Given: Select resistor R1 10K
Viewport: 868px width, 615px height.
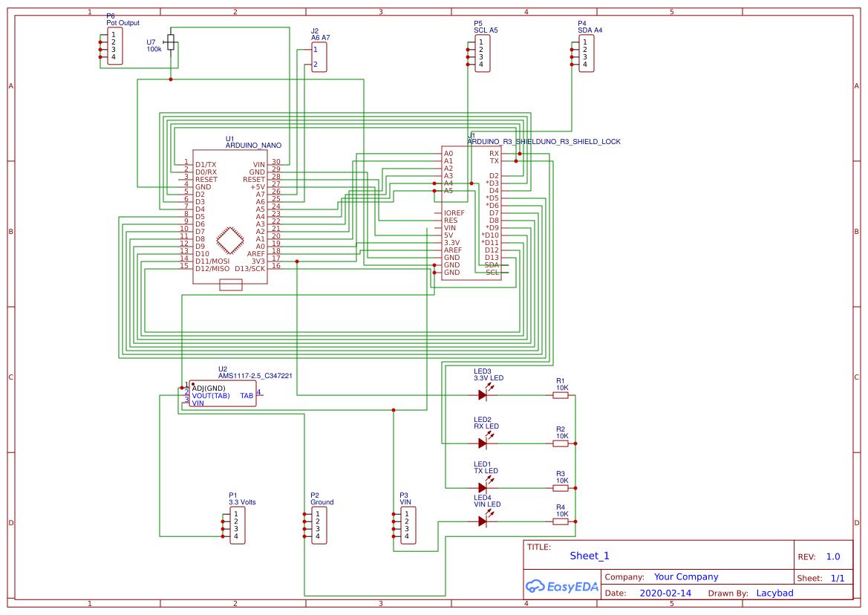Looking at the screenshot, I should point(560,394).
